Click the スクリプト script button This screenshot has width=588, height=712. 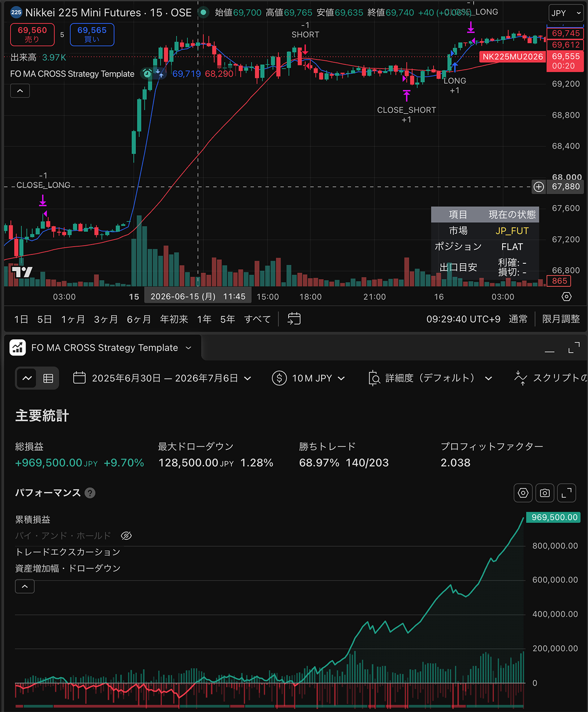550,378
